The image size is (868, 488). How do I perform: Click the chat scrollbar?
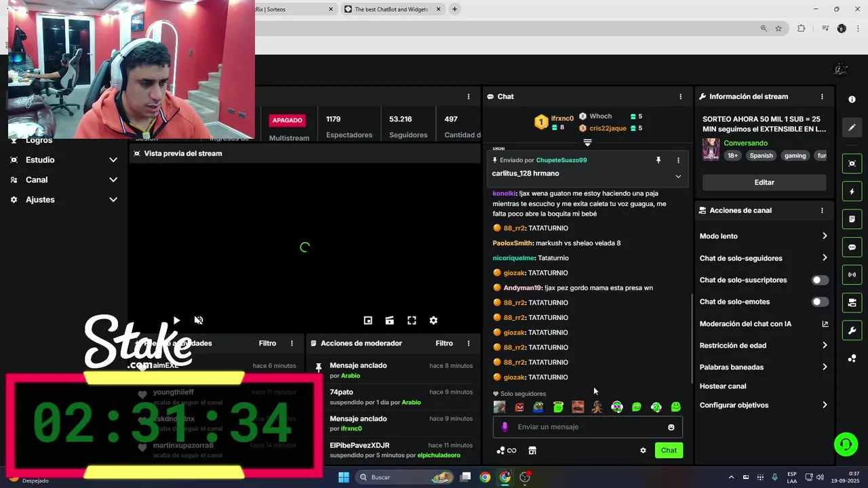click(x=692, y=339)
